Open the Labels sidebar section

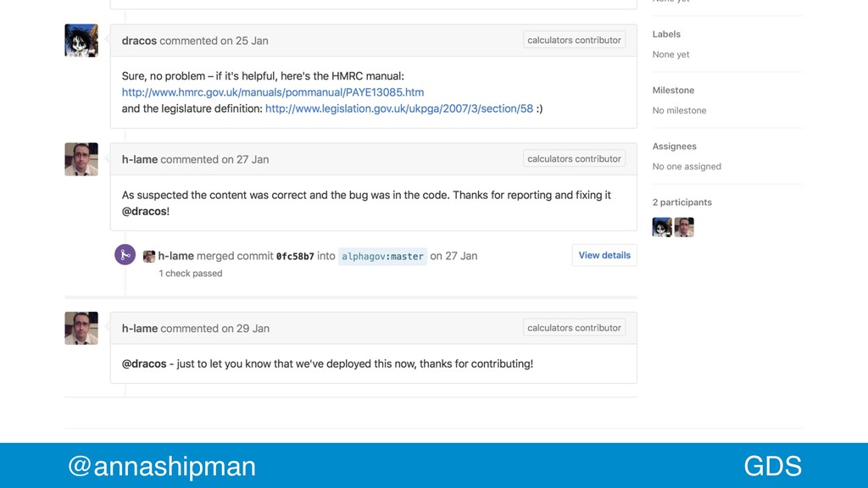[666, 34]
